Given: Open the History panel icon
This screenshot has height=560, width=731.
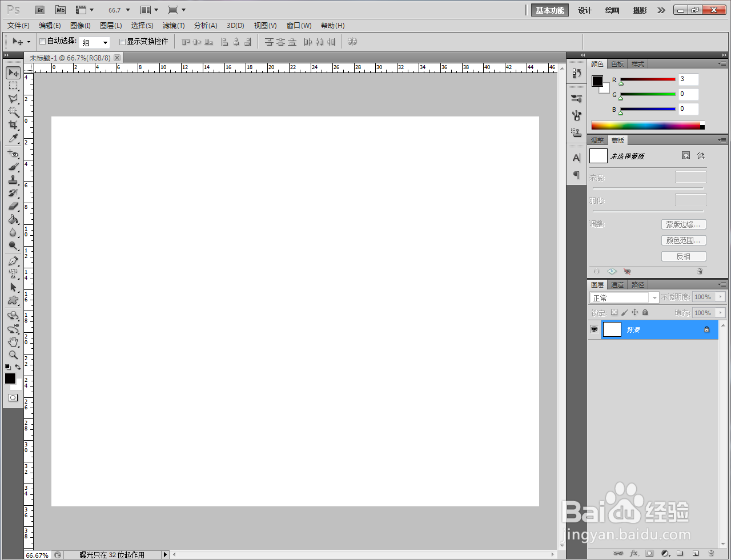Looking at the screenshot, I should pos(577,73).
